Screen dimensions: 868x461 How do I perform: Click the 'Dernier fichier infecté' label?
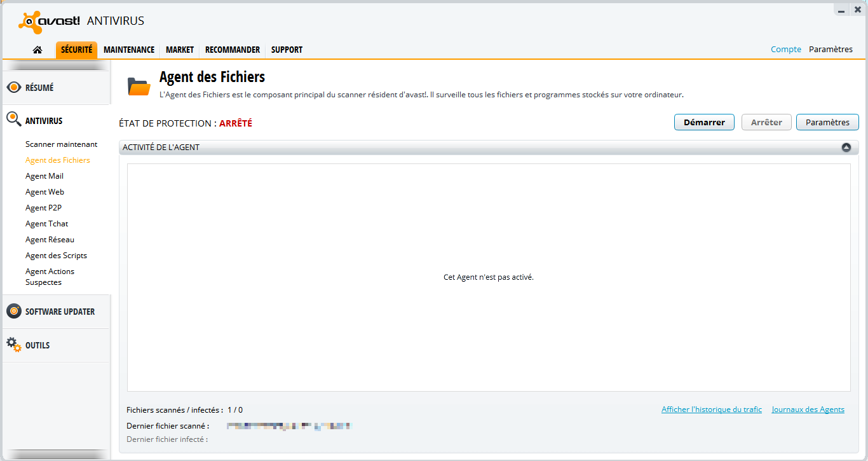coord(167,439)
